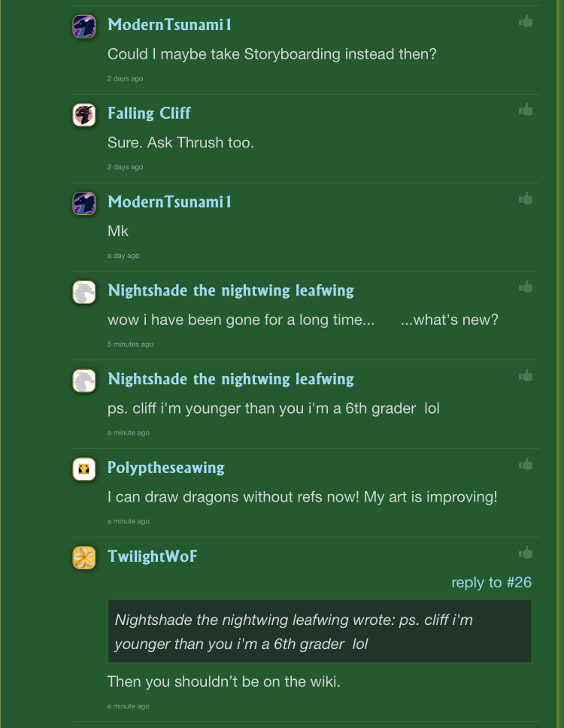The width and height of the screenshot is (564, 728).
Task: Click the "5 minutes ago" timestamp
Action: click(130, 344)
